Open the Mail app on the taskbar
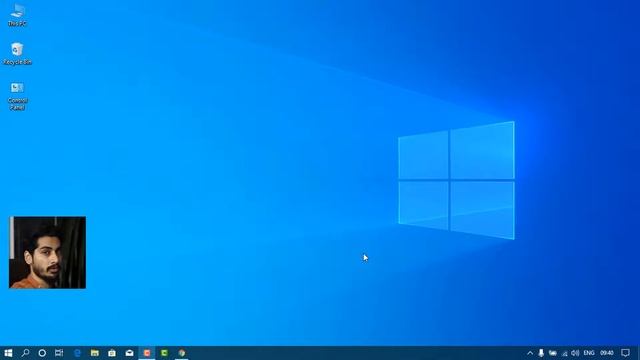The width and height of the screenshot is (640, 360). pos(129,353)
